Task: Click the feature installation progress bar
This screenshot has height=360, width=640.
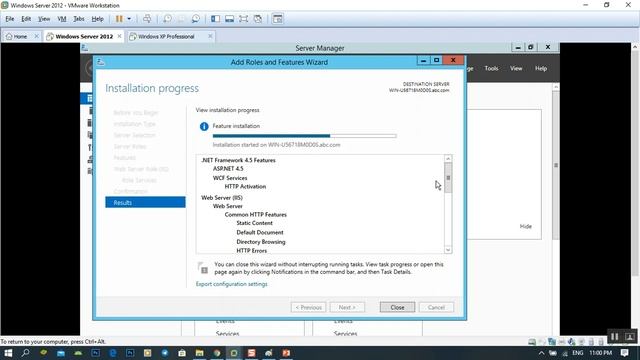Action: click(304, 136)
